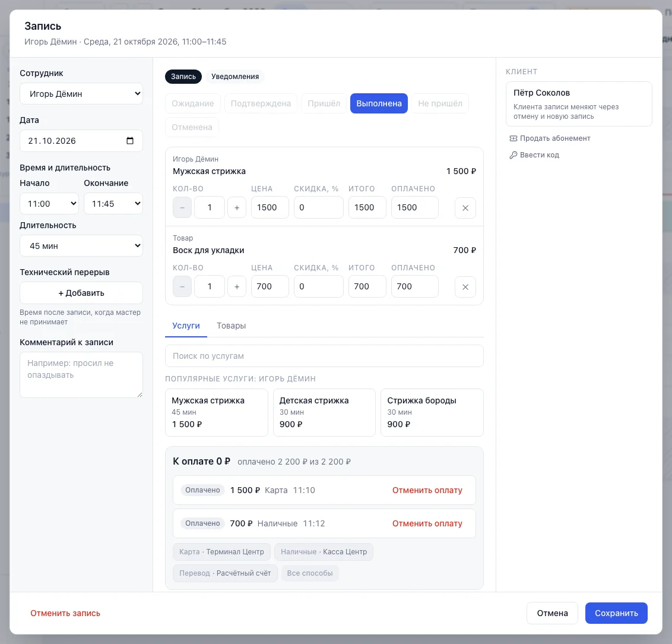Select the Выполнена status
The width and height of the screenshot is (672, 644).
pos(379,103)
